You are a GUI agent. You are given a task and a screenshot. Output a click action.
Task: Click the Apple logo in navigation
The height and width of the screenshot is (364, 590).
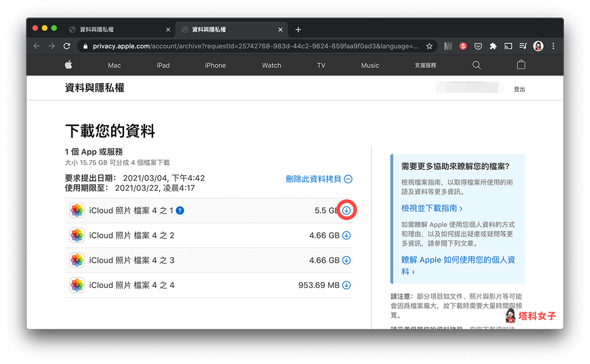(x=69, y=65)
